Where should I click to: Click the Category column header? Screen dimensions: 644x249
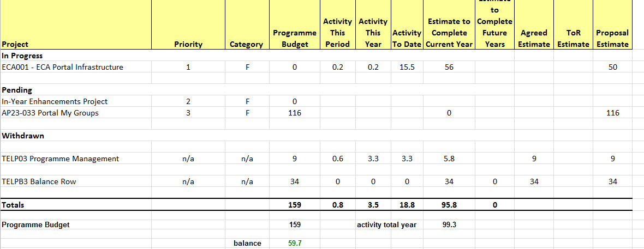tap(246, 44)
